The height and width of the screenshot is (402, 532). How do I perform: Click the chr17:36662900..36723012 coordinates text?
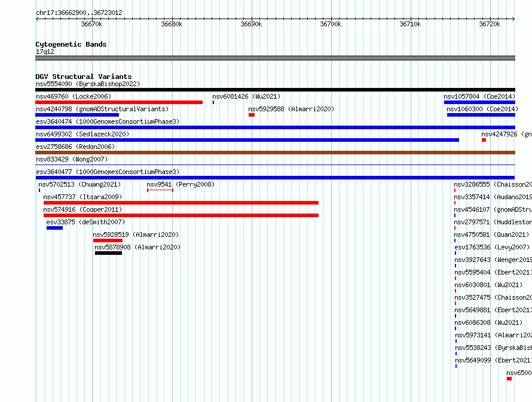(79, 13)
